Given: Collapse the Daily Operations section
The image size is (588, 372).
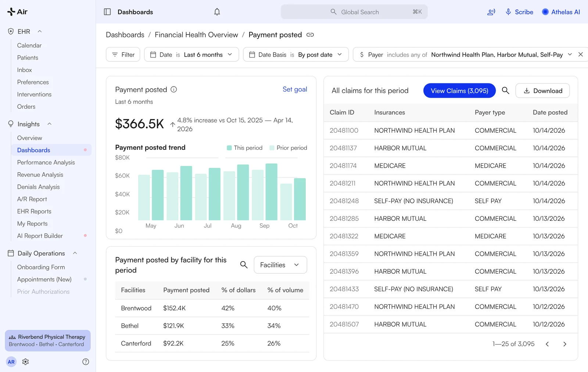Looking at the screenshot, I should (x=75, y=253).
